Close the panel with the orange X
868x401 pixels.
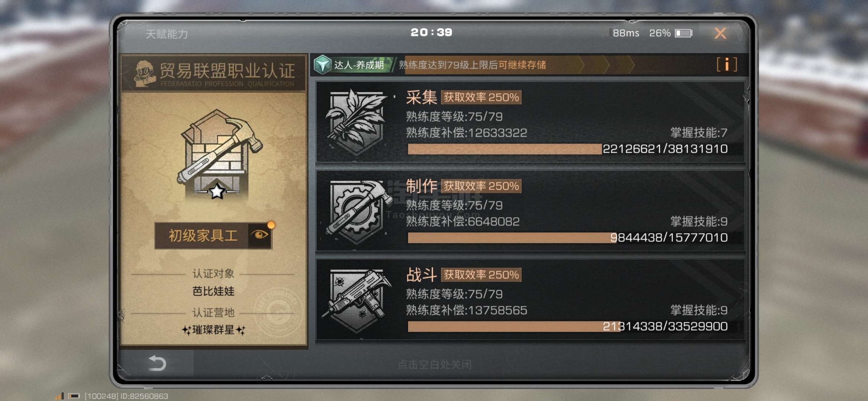[x=720, y=33]
